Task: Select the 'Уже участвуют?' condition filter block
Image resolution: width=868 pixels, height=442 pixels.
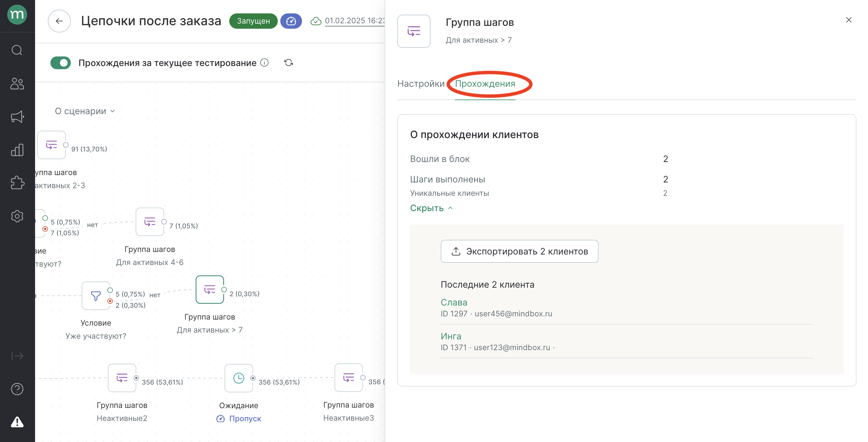Action: click(96, 296)
